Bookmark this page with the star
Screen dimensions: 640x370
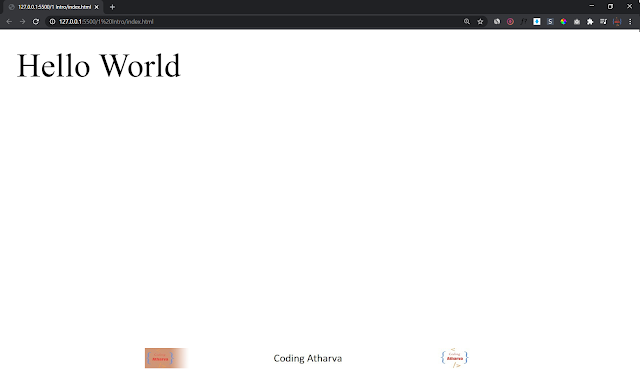tap(480, 22)
